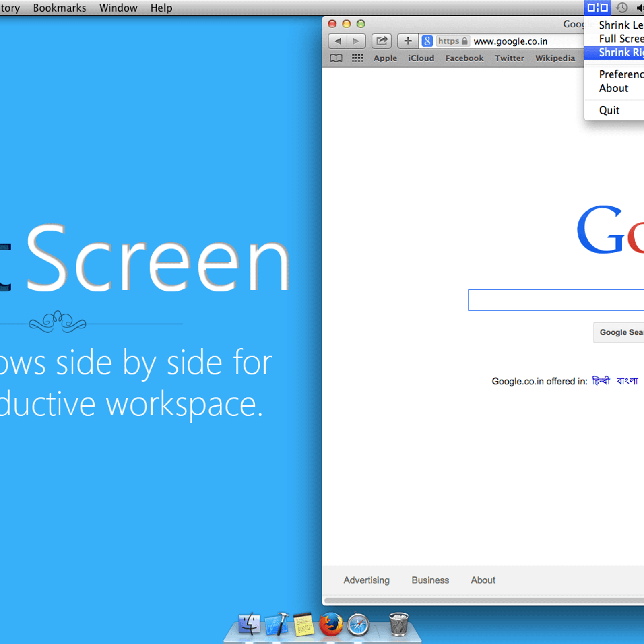Image resolution: width=644 pixels, height=644 pixels.
Task: Click the Safari Share button
Action: pyautogui.click(x=382, y=41)
